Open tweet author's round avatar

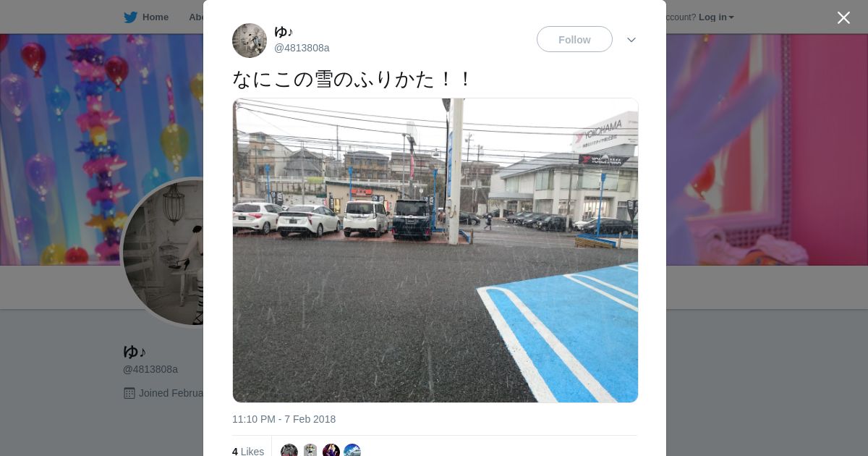pyautogui.click(x=250, y=41)
